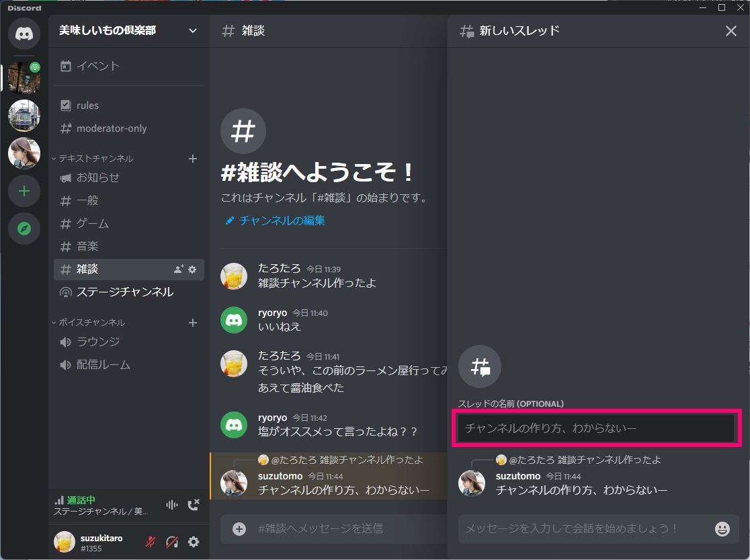Image resolution: width=750 pixels, height=560 pixels.
Task: Click the 雑談チャンネル作ったよ message by たろたろ
Action: coord(317,283)
